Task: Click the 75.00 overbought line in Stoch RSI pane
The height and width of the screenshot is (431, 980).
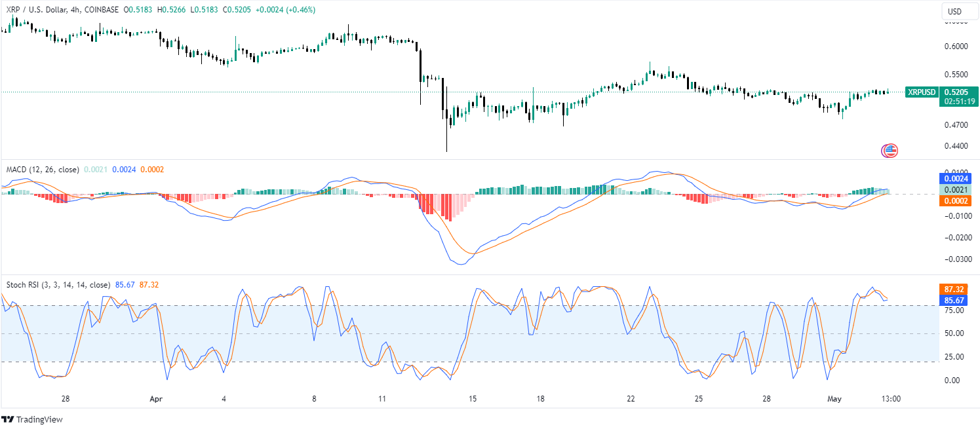Action: tap(459, 305)
